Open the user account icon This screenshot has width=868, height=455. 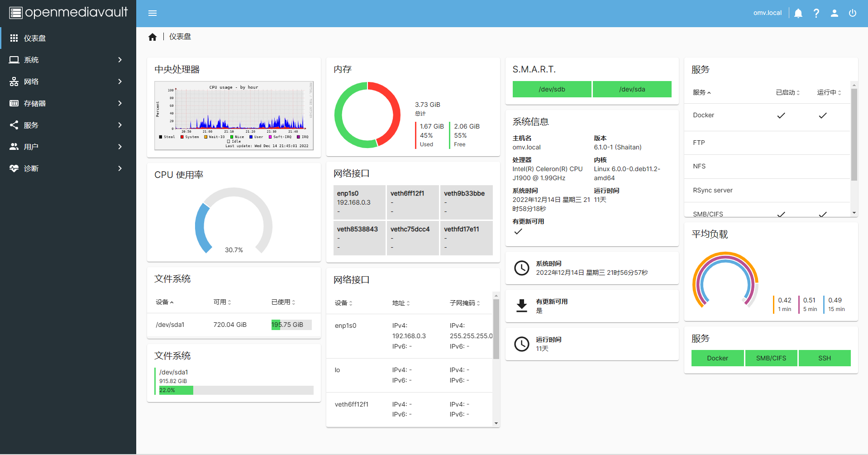(x=835, y=13)
